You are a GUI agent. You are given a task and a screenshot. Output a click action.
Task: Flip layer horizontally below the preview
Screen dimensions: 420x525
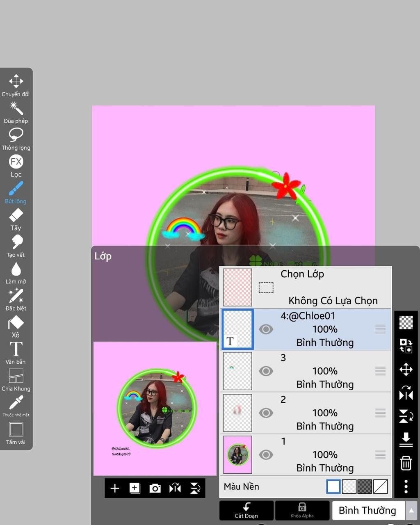coord(175,488)
